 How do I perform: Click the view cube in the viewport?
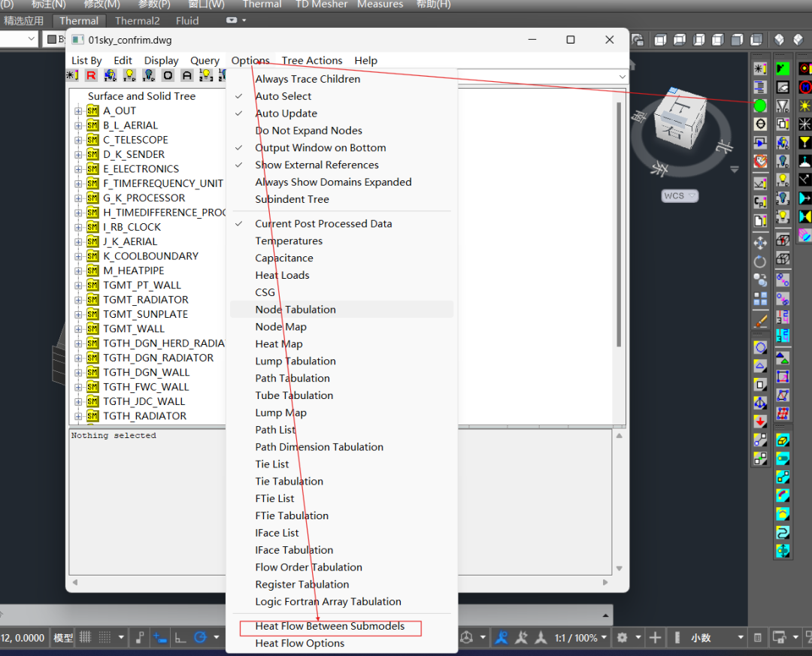point(679,119)
